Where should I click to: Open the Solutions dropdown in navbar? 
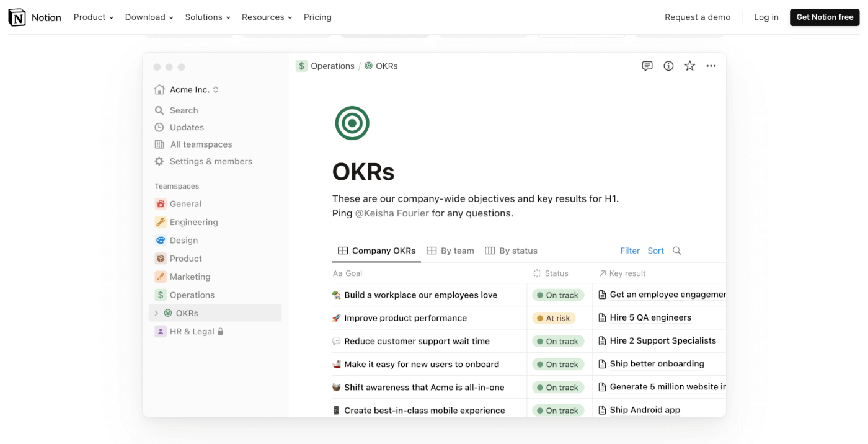point(208,17)
